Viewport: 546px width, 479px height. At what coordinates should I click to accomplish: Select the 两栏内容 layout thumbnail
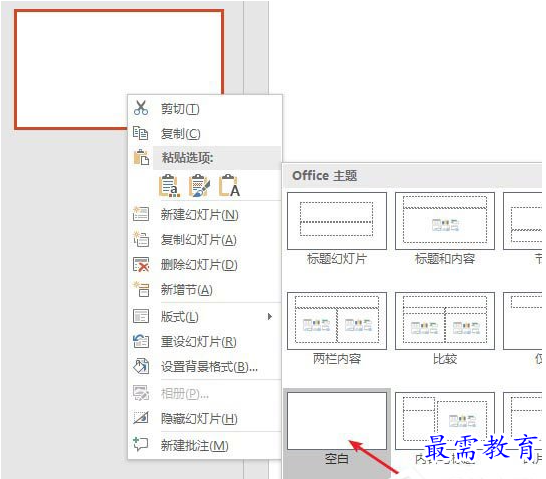click(337, 321)
